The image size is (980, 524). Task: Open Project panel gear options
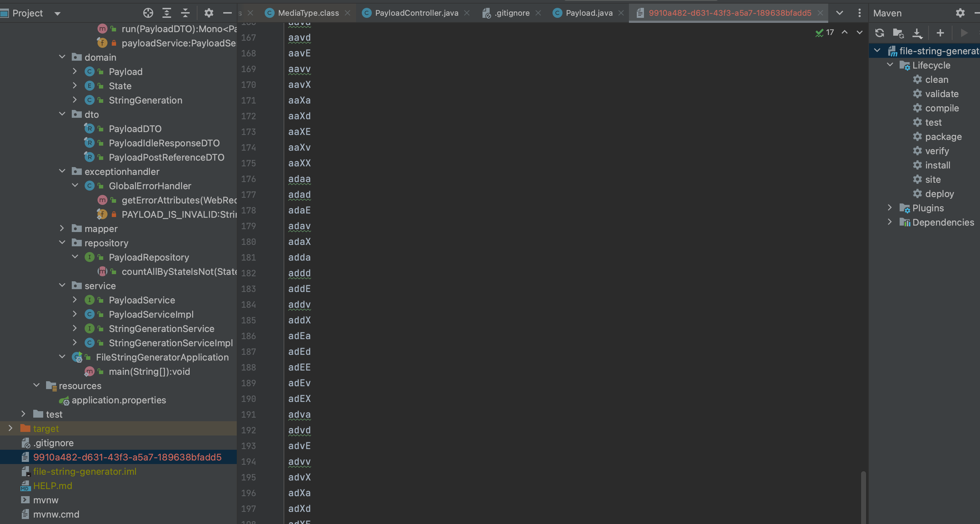coord(209,13)
